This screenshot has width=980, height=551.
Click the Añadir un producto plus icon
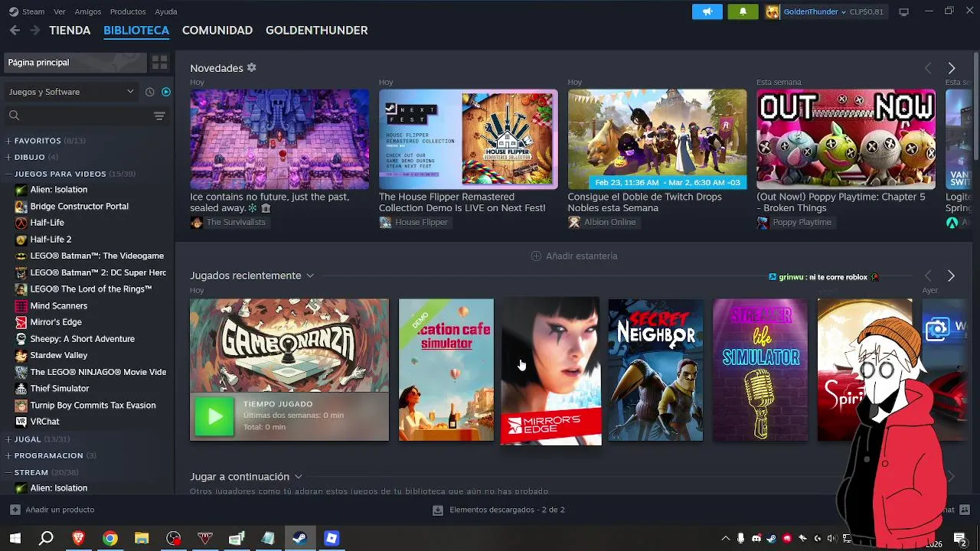tap(15, 510)
